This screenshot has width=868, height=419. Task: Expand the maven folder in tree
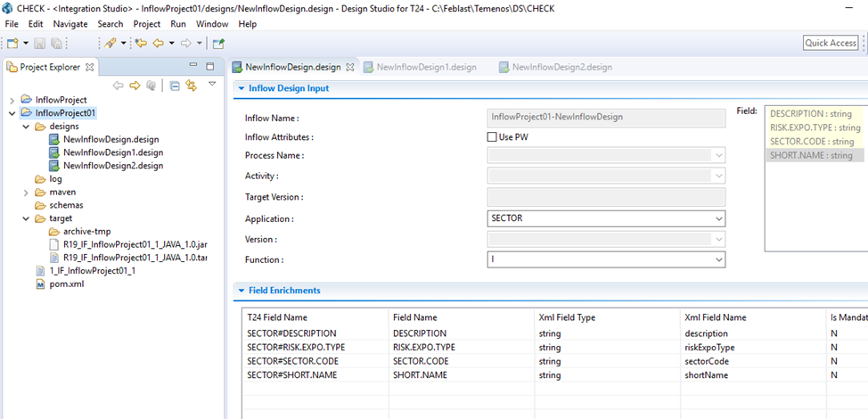(26, 192)
